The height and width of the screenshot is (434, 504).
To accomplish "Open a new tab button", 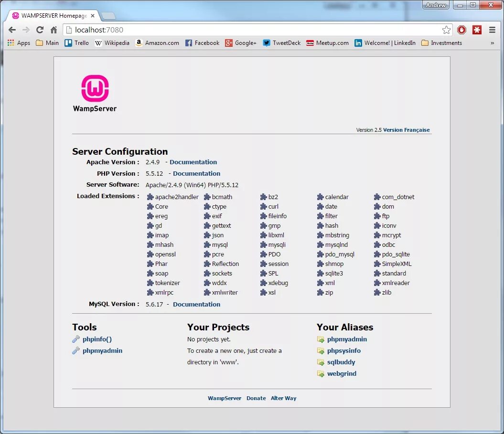I will click(x=108, y=15).
